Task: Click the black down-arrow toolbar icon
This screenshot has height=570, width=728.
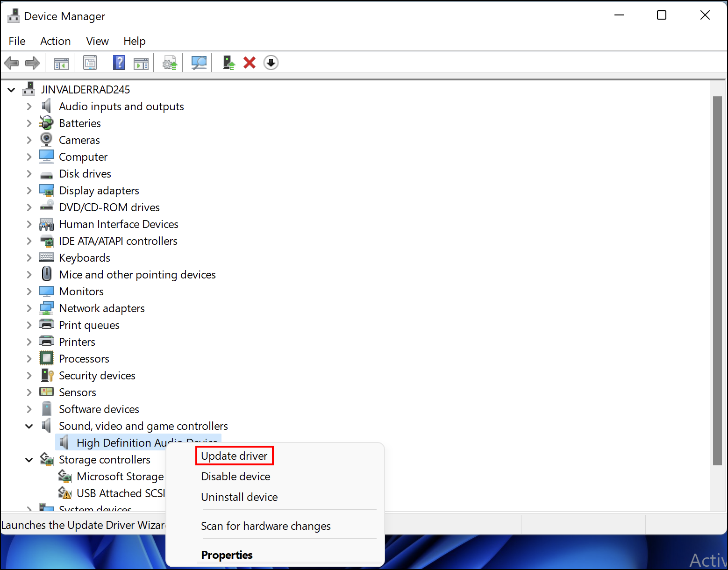Action: point(271,63)
